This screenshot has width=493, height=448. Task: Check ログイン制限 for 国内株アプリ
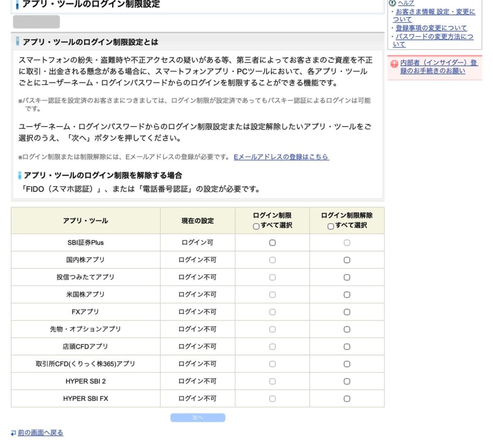coord(272,260)
